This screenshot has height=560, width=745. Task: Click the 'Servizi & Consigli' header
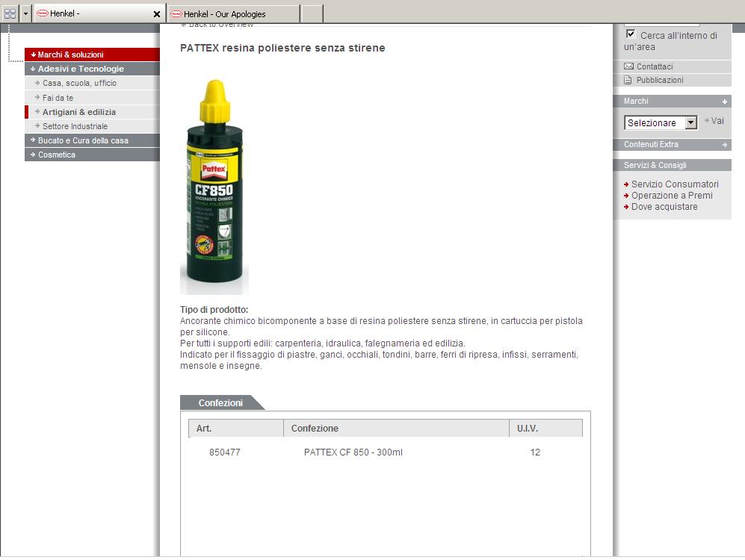672,165
